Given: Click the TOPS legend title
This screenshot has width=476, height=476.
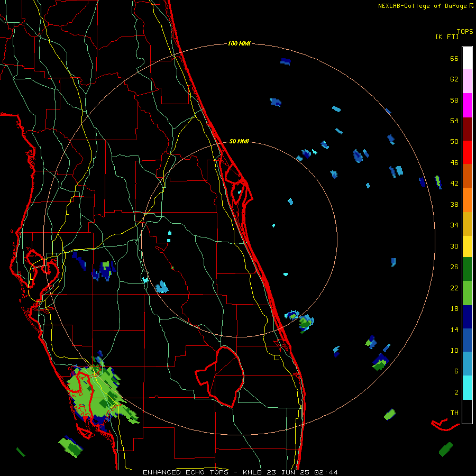Looking at the screenshot, I should (465, 32).
